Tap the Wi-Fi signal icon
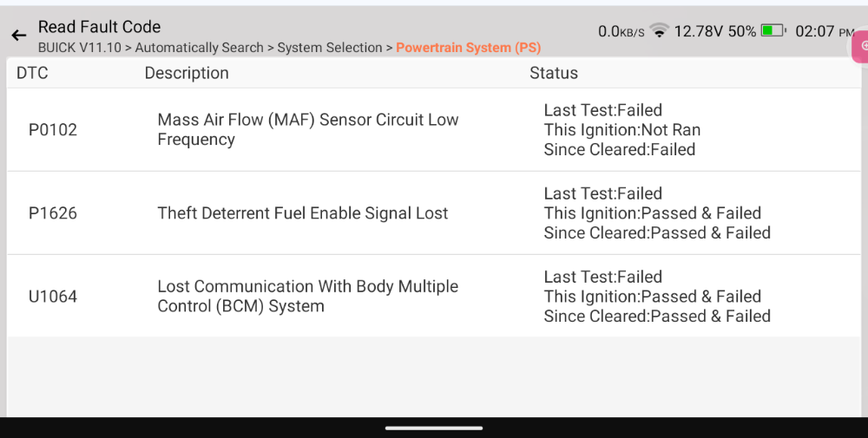The width and height of the screenshot is (868, 438). point(660,30)
